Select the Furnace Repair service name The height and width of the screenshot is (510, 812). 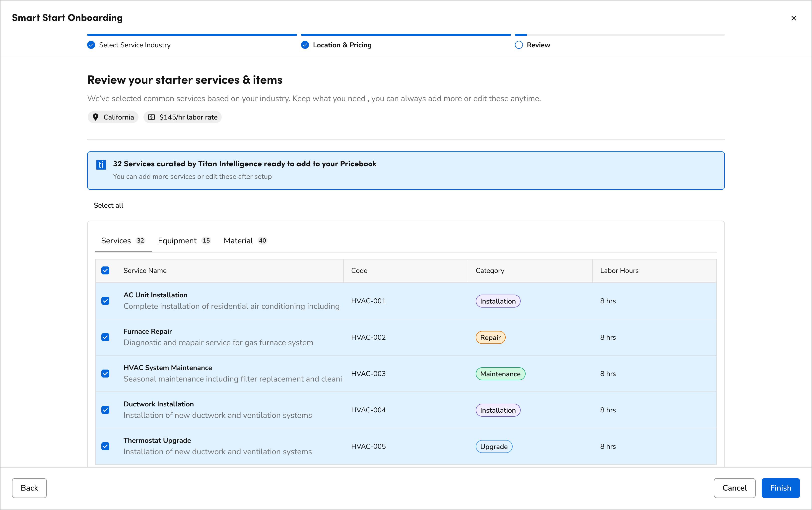(x=148, y=331)
